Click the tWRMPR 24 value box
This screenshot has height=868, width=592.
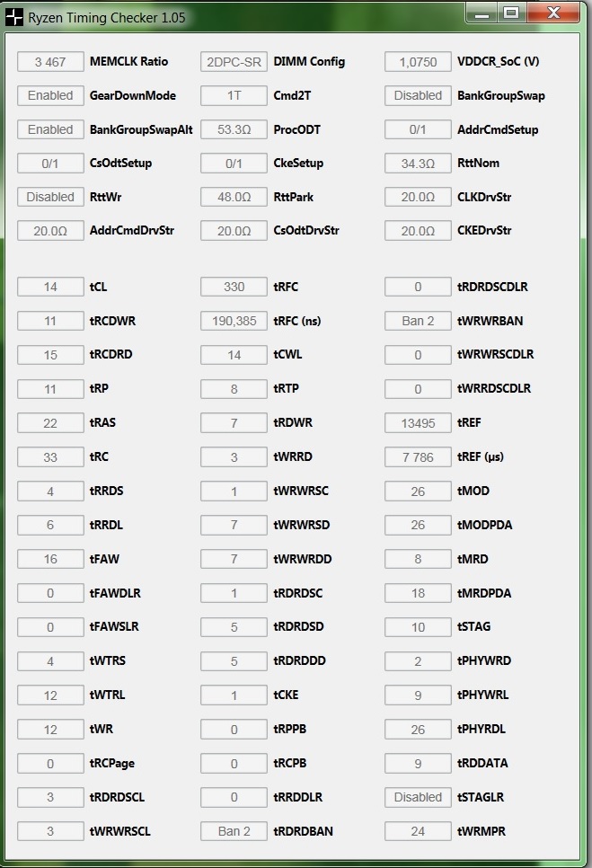coord(418,831)
